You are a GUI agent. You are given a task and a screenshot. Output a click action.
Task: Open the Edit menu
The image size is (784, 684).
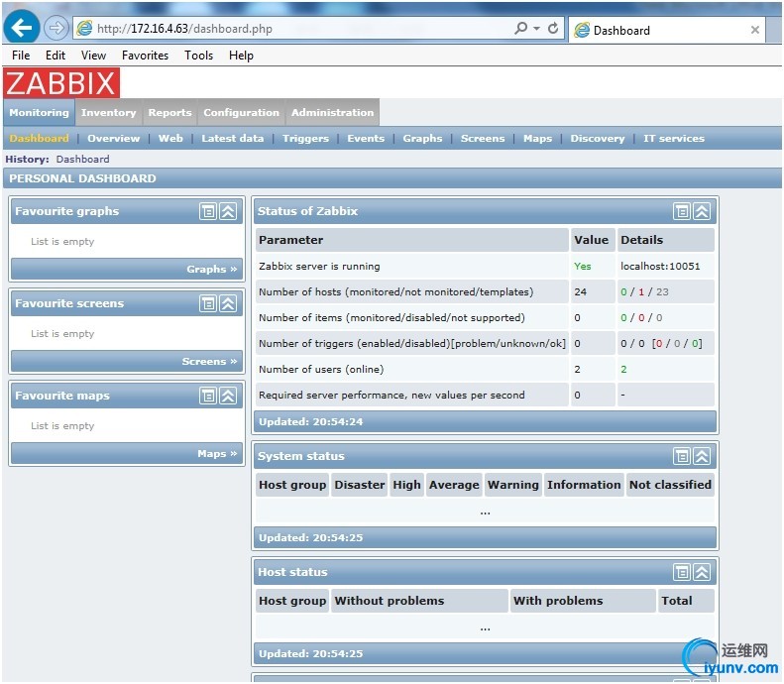(56, 56)
